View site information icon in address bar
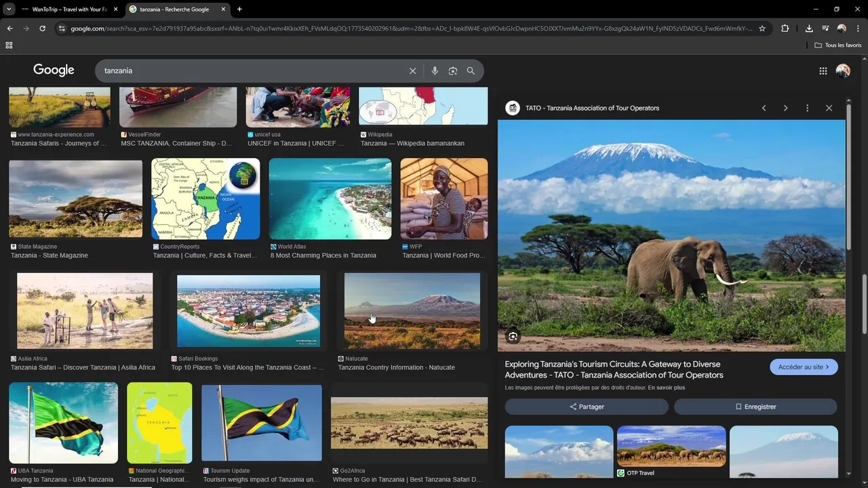 62,28
